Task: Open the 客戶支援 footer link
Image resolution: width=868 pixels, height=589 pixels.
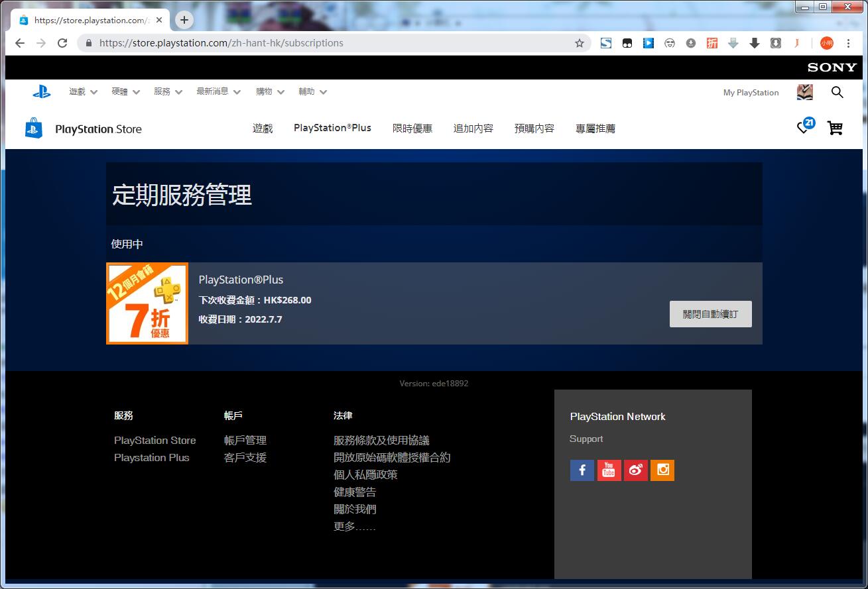Action: pos(245,458)
